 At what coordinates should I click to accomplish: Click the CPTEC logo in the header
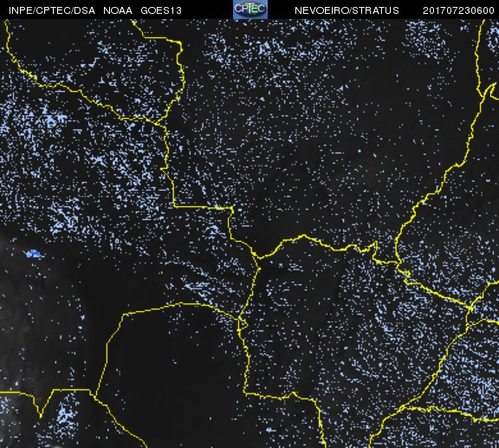[x=250, y=10]
